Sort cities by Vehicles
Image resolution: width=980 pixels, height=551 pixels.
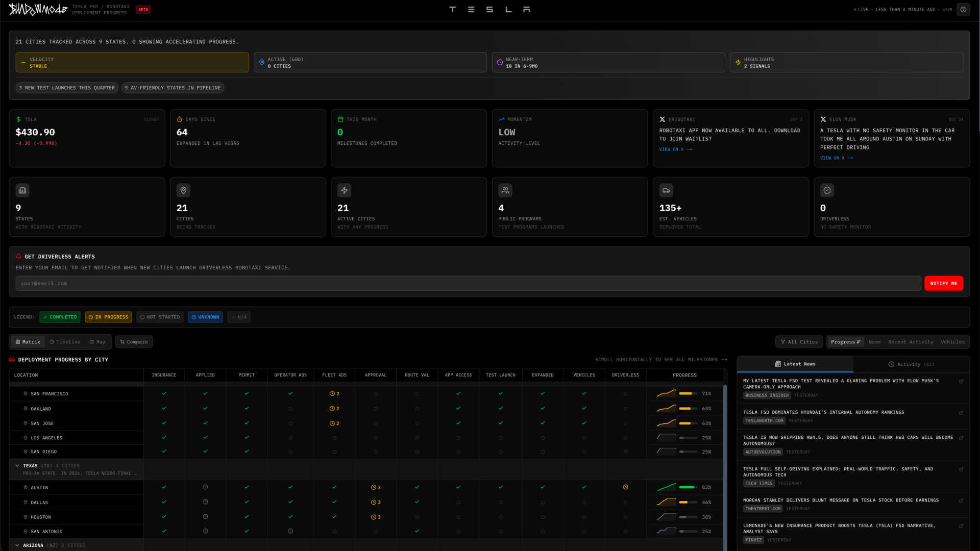(952, 342)
